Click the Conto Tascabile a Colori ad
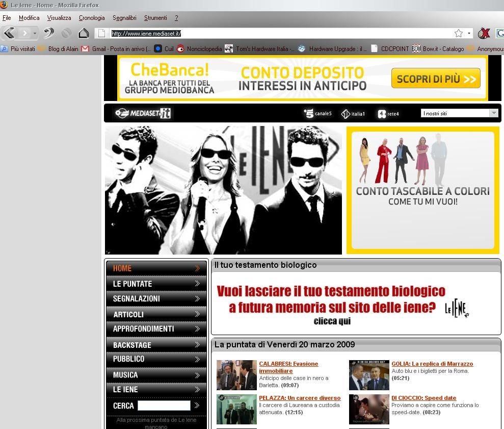 [422, 190]
